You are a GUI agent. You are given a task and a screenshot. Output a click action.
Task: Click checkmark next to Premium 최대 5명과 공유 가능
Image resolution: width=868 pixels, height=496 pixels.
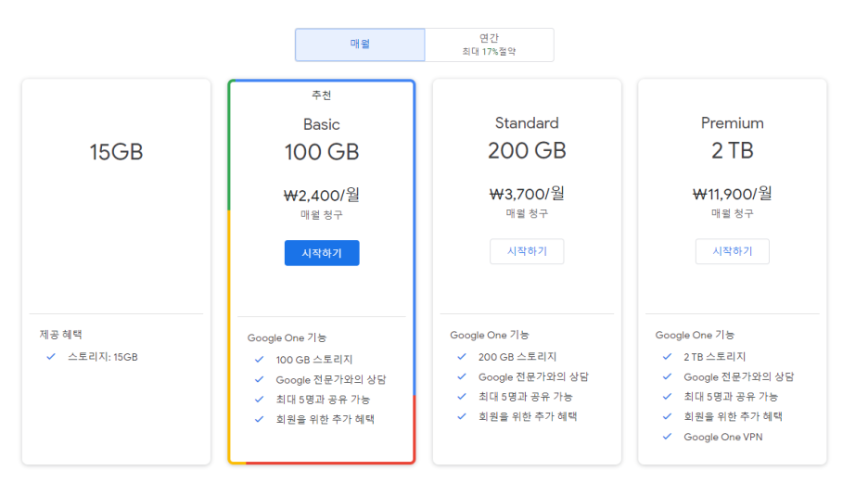(x=667, y=397)
